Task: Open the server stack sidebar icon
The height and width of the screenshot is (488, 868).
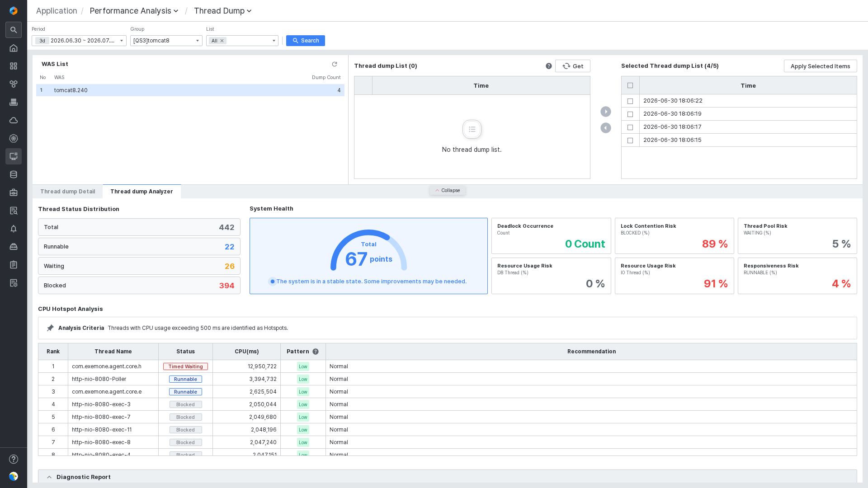Action: pyautogui.click(x=14, y=102)
